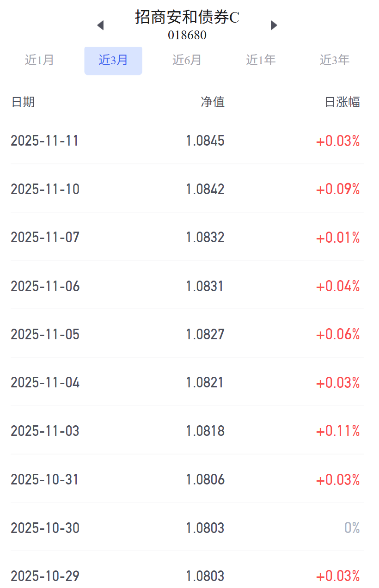379x588 pixels.
Task: Click the previous fund left arrow
Action: (x=100, y=25)
